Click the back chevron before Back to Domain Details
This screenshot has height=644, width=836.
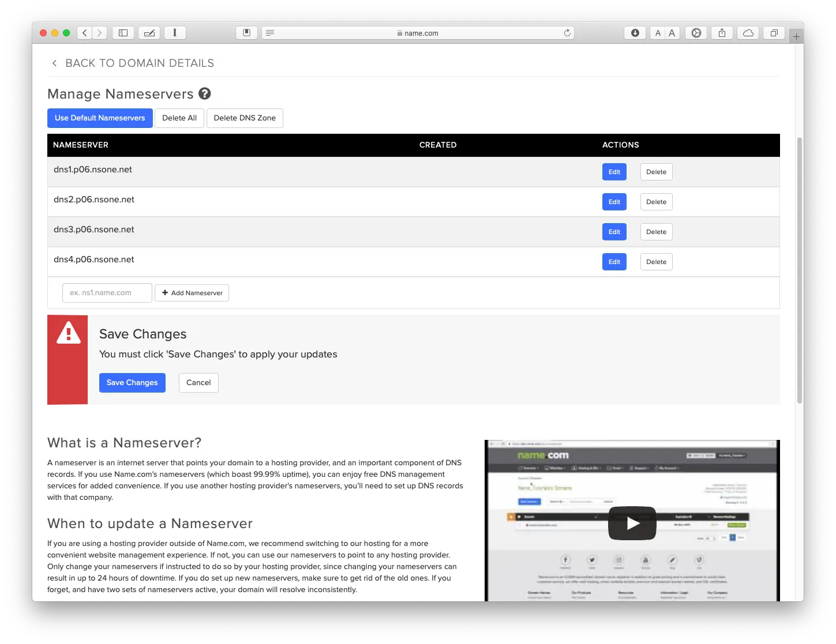(54, 63)
